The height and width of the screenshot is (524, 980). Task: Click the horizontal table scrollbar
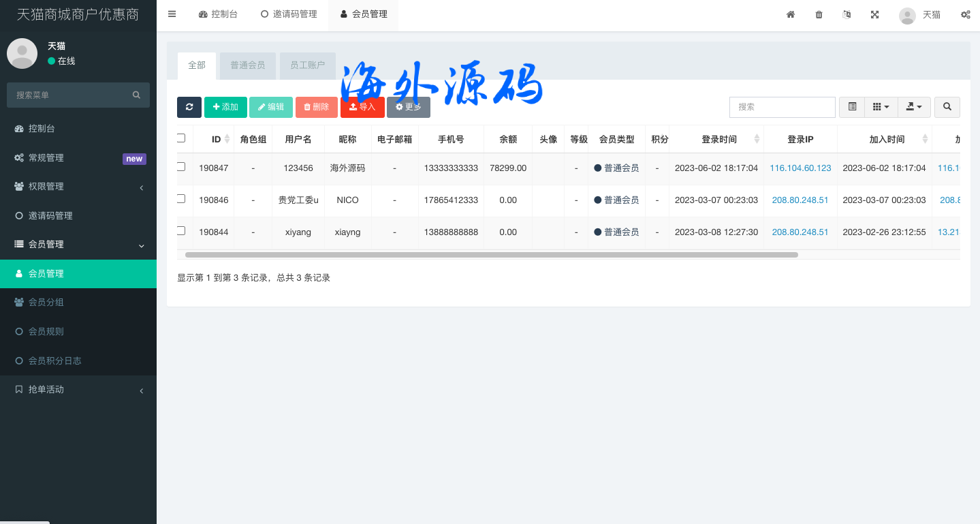490,255
